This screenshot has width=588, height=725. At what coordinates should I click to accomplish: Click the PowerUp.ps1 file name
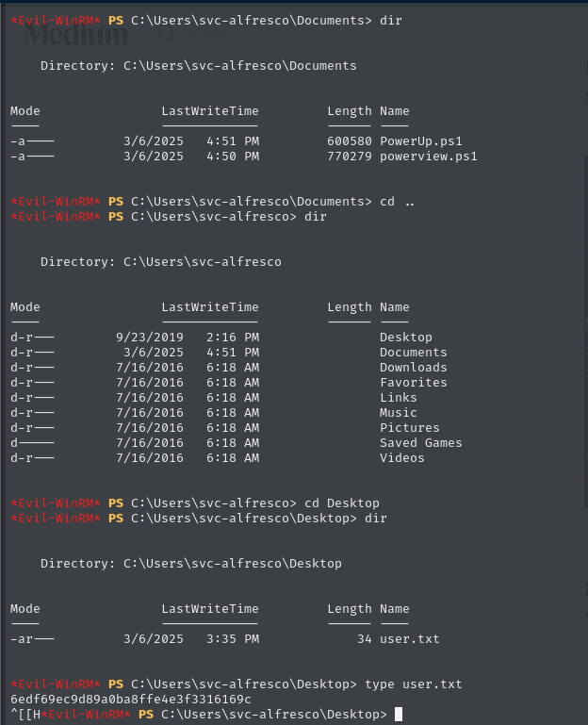420,141
